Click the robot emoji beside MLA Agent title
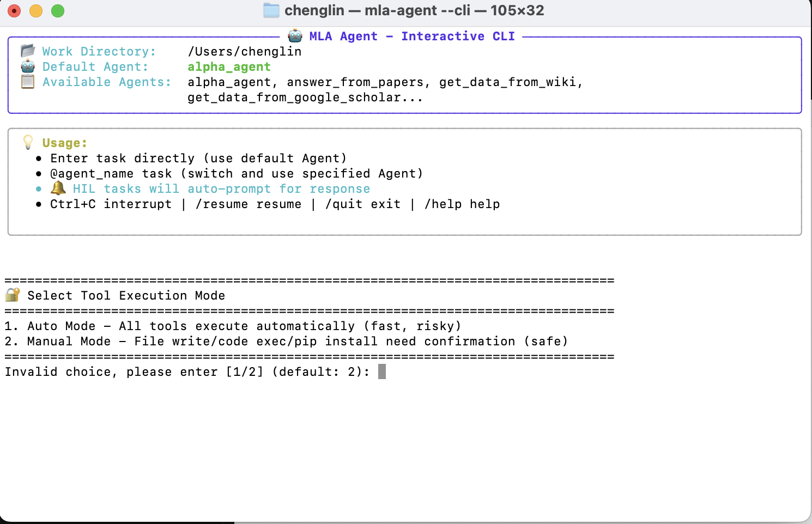Viewport: 812px width, 524px height. (295, 36)
